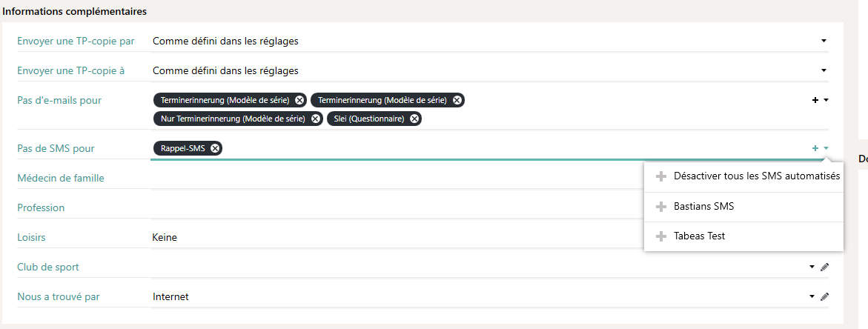Collapse the Pas de SMS pour dropdown arrow
The height and width of the screenshot is (329, 868).
(x=826, y=148)
